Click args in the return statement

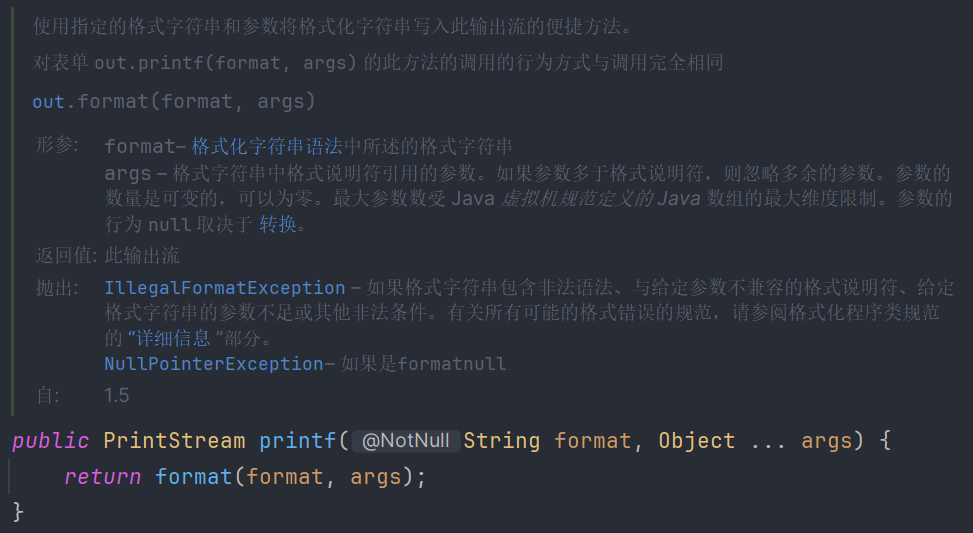pos(373,477)
